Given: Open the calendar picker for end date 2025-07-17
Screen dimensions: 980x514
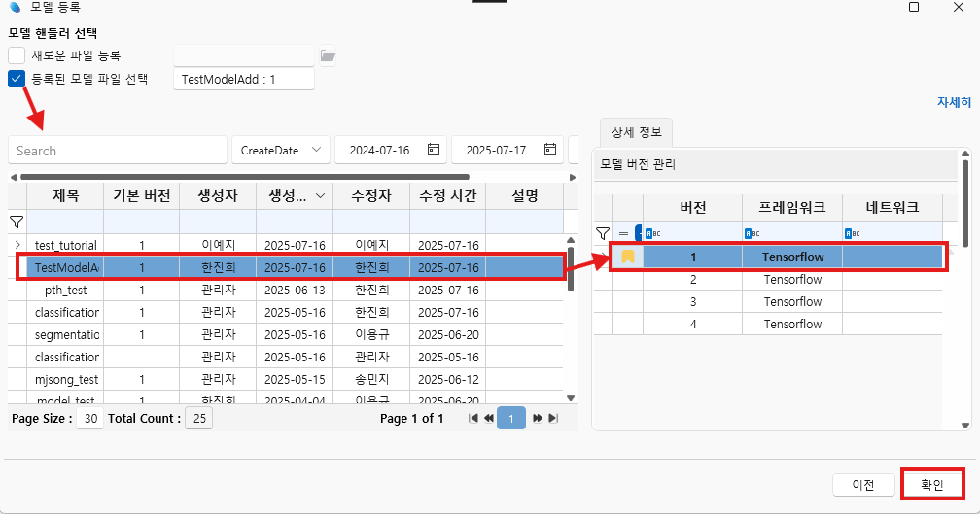Looking at the screenshot, I should point(550,150).
